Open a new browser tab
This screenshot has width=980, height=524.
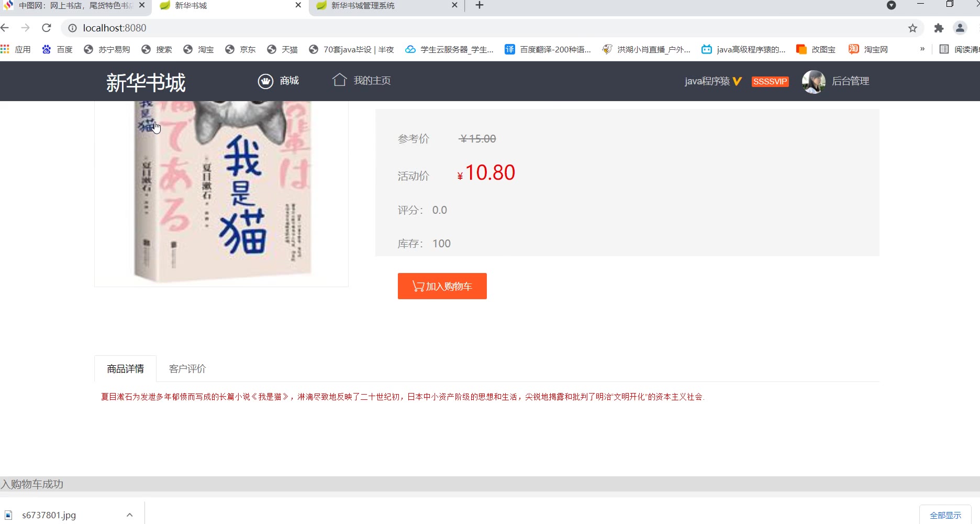[x=480, y=5]
